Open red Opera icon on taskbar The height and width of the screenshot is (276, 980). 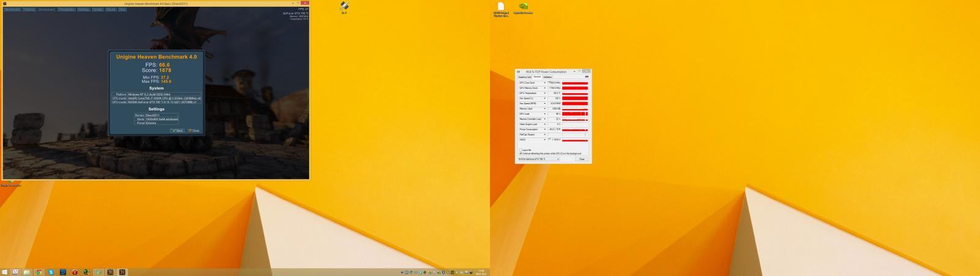pos(75,272)
